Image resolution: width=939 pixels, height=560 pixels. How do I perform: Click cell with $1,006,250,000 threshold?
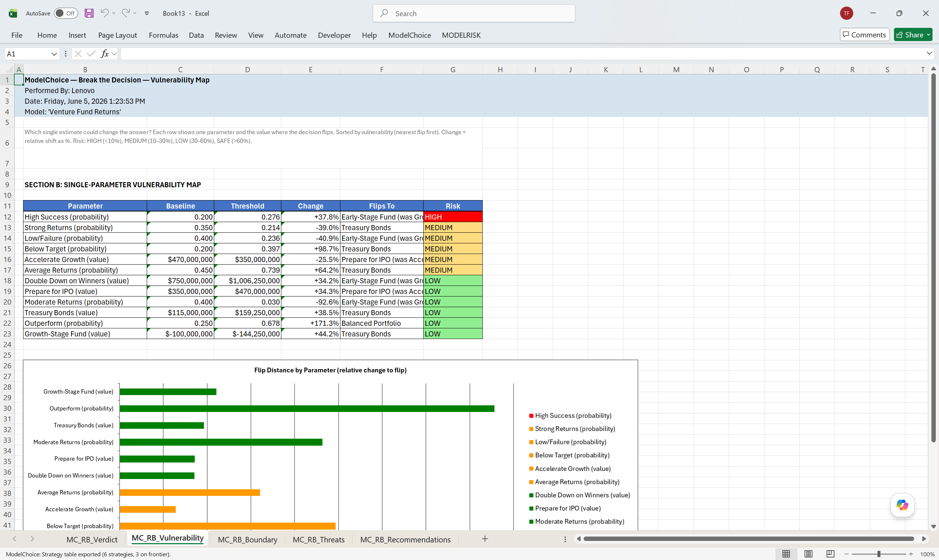tap(247, 281)
